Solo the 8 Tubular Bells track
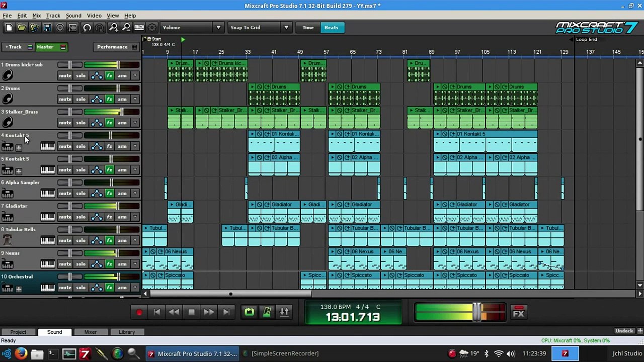Image resolution: width=644 pixels, height=362 pixels. [x=80, y=240]
